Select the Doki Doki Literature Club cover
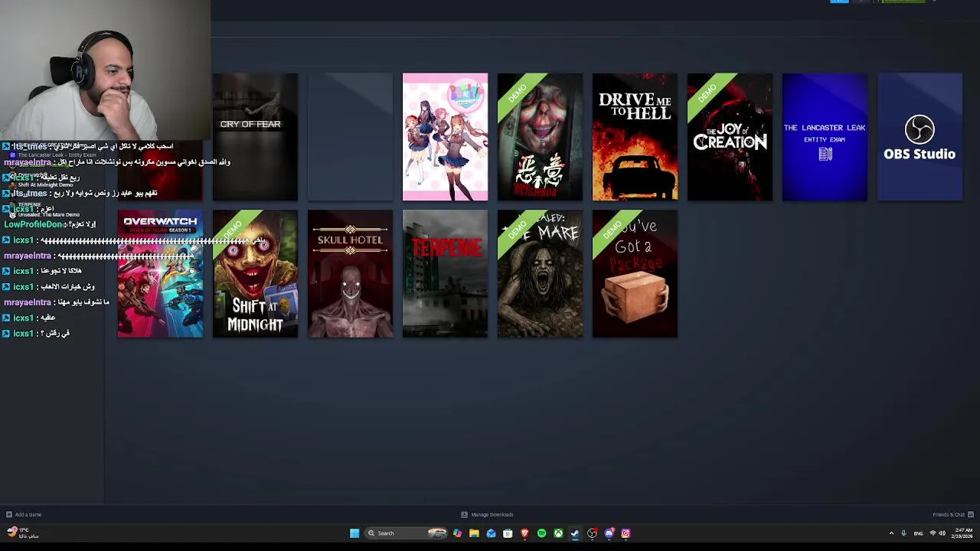The width and height of the screenshot is (980, 551). pos(445,137)
